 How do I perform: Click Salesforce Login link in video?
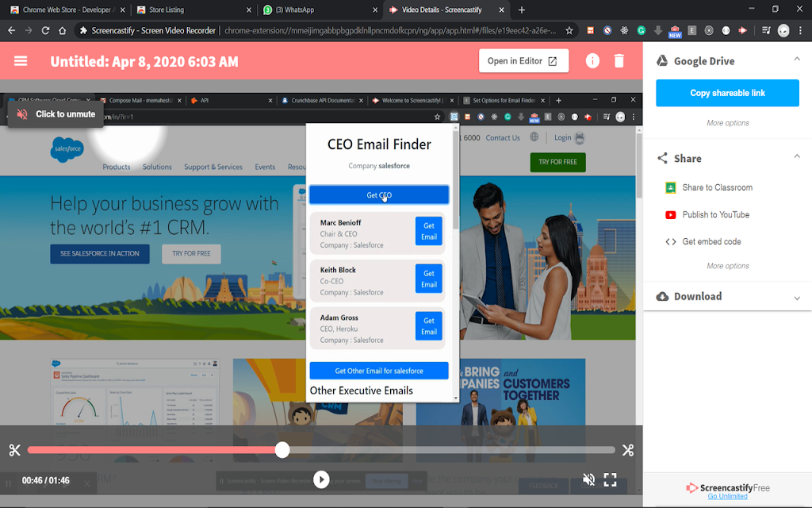(x=562, y=137)
